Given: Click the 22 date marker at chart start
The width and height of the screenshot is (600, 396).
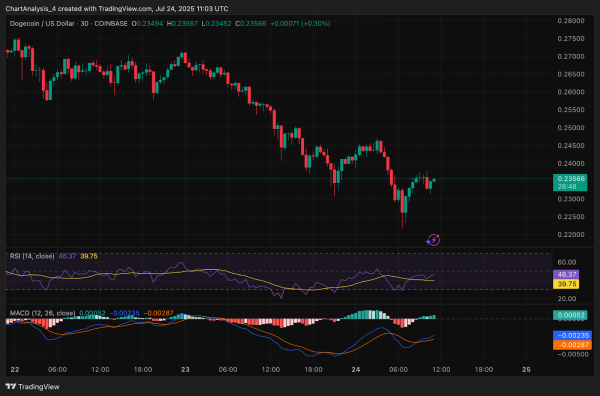Looking at the screenshot, I should pyautogui.click(x=15, y=370).
